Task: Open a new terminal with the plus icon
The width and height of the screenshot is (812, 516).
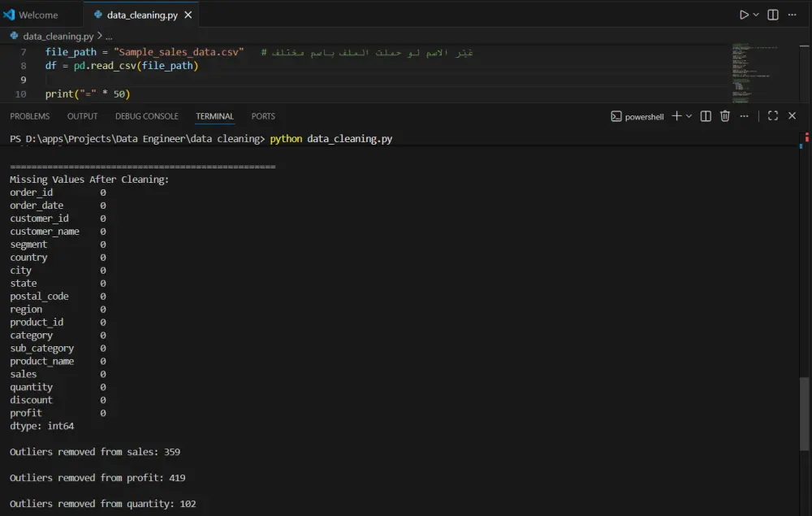Action: pos(676,115)
